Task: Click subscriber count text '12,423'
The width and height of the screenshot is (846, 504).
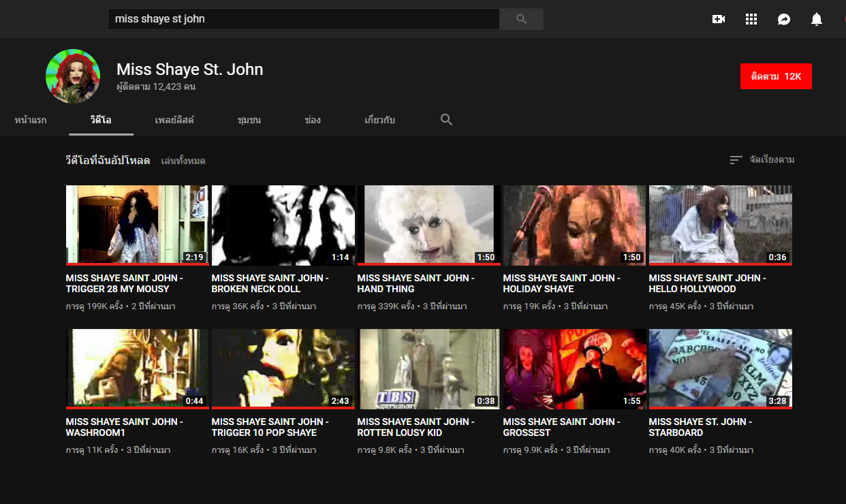Action: point(168,87)
